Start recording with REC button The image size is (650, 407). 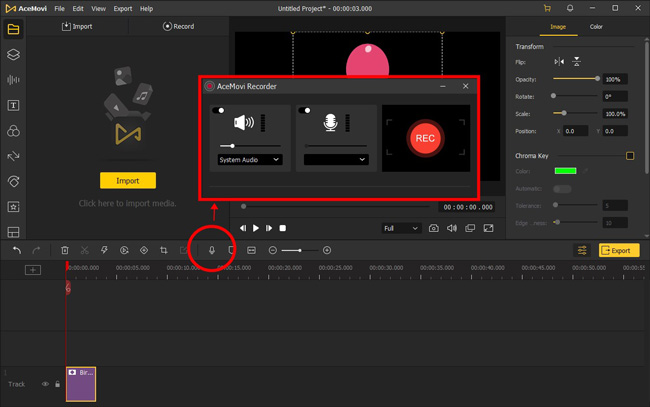click(425, 138)
